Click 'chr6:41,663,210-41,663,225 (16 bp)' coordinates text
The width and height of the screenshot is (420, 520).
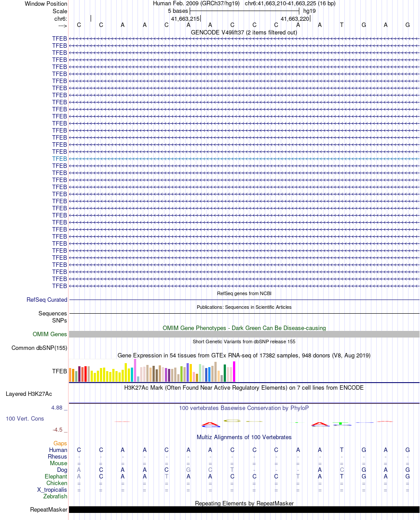(x=290, y=4)
